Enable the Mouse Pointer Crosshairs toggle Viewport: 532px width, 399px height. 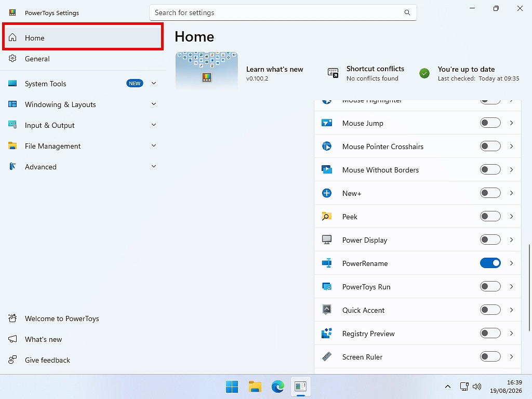490,146
